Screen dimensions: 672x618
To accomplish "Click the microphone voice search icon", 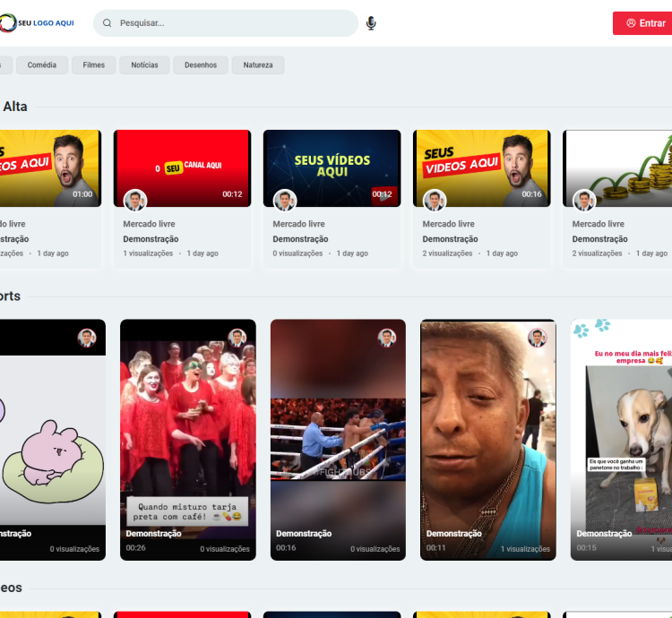I will 371,23.
